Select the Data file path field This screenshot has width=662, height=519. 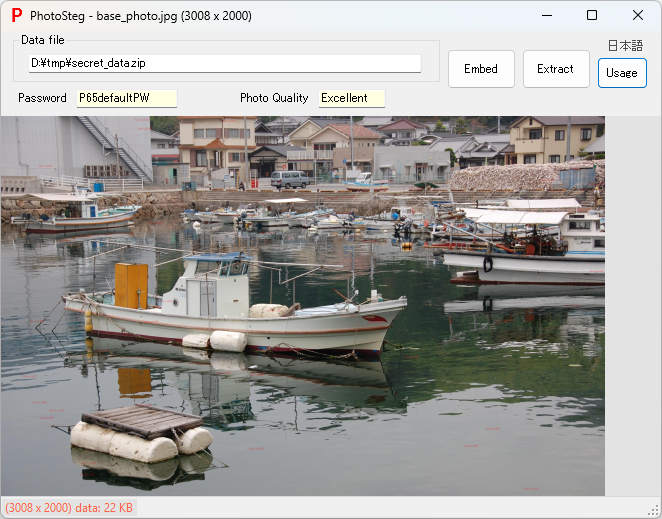225,63
